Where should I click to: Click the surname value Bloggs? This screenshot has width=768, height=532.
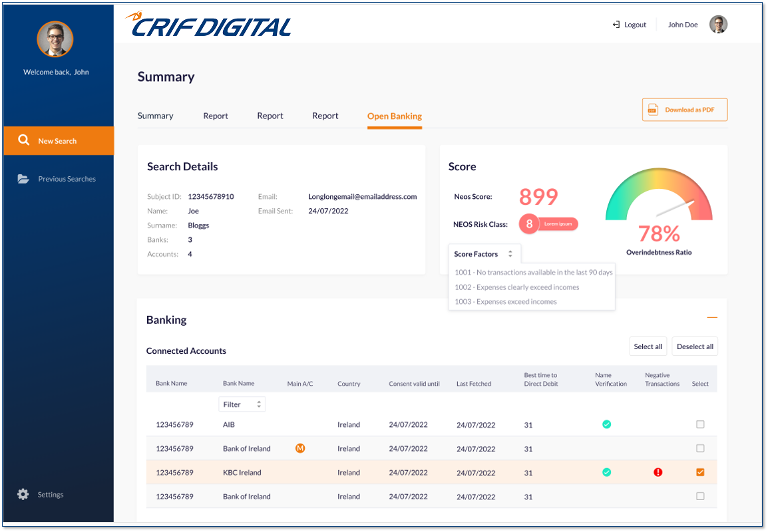198,225
